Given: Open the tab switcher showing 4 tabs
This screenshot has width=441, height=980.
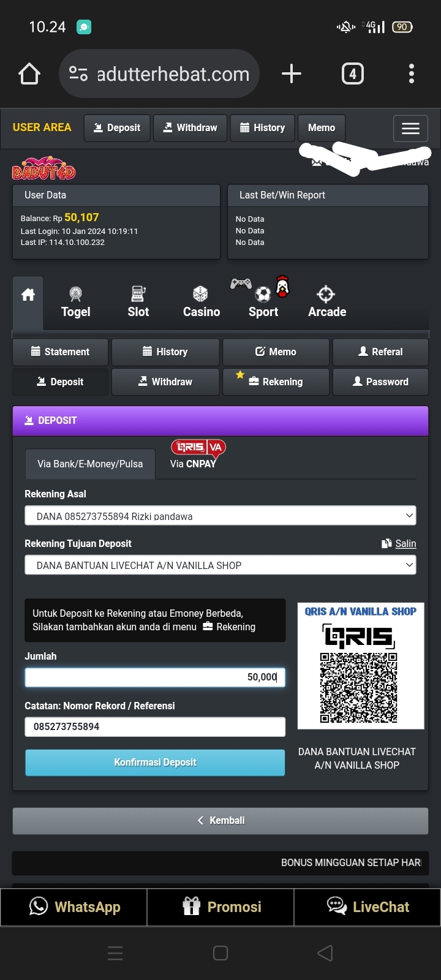Looking at the screenshot, I should pos(352,74).
